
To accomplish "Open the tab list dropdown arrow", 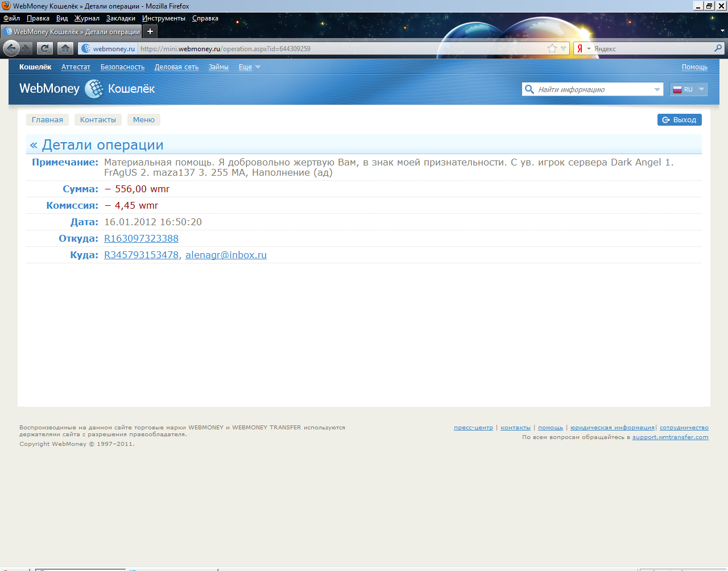I will pos(723,31).
